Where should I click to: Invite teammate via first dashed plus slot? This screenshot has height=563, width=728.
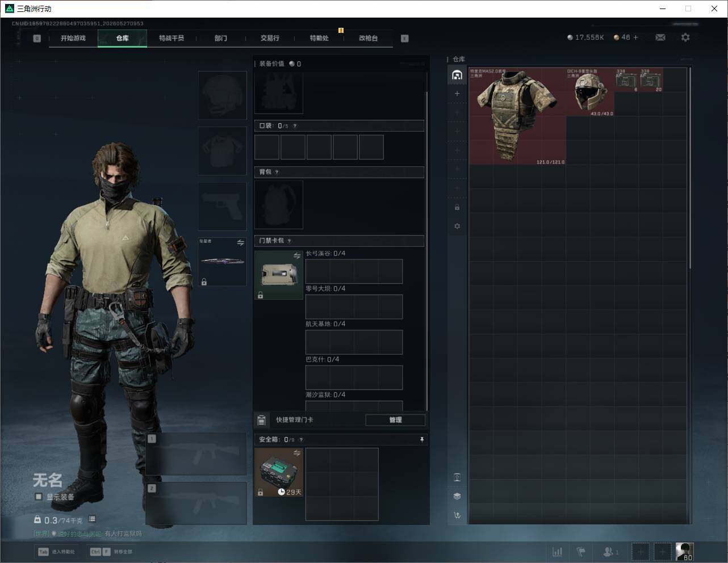click(640, 552)
